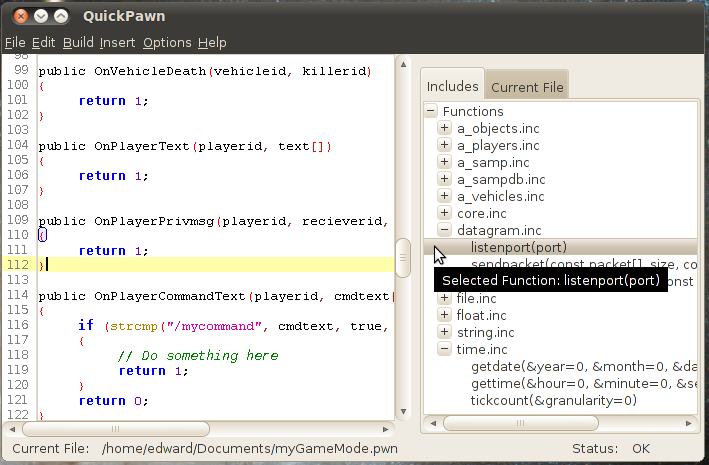Expand the a_vehicles.inc tree node
Screen dimensions: 709x465
coord(445,197)
